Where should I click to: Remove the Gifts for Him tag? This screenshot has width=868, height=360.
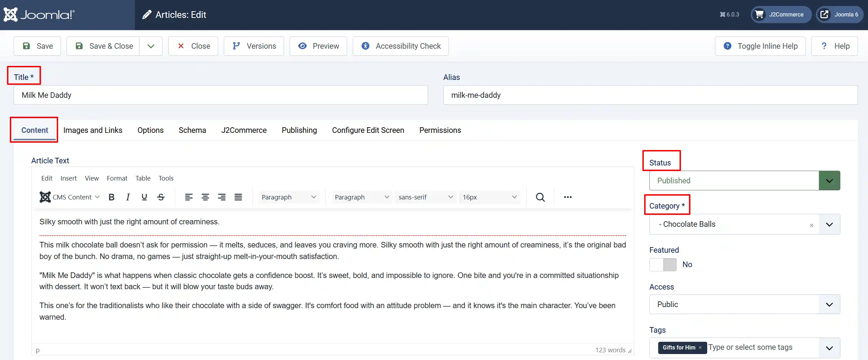[700, 348]
